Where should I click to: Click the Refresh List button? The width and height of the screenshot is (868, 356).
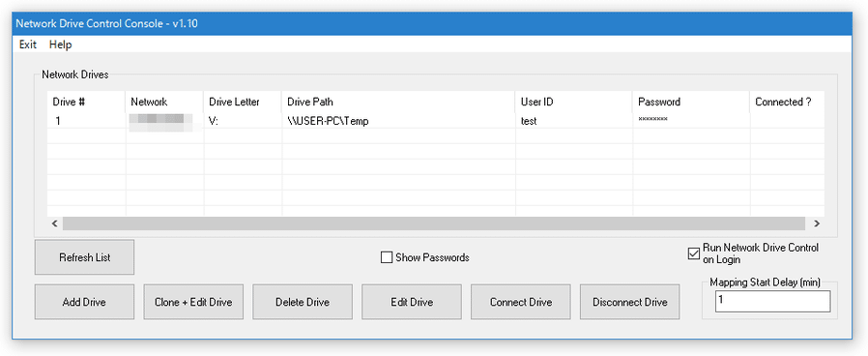[x=85, y=257]
